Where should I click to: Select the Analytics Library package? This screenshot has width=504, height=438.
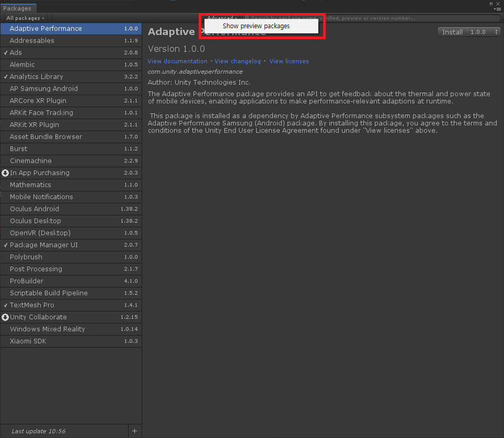pos(71,77)
